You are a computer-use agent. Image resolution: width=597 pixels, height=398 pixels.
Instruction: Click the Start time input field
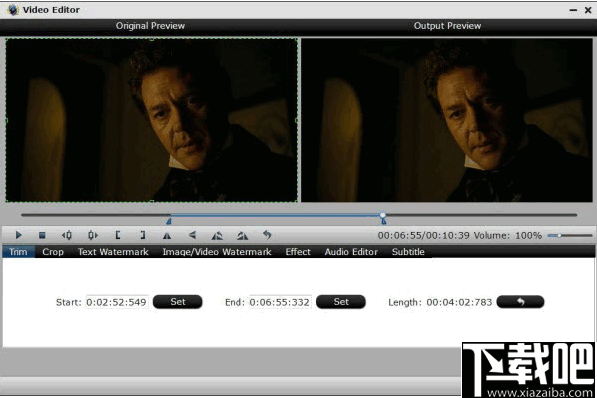point(117,302)
